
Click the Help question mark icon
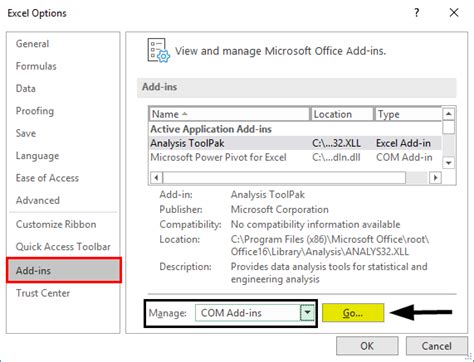[417, 13]
